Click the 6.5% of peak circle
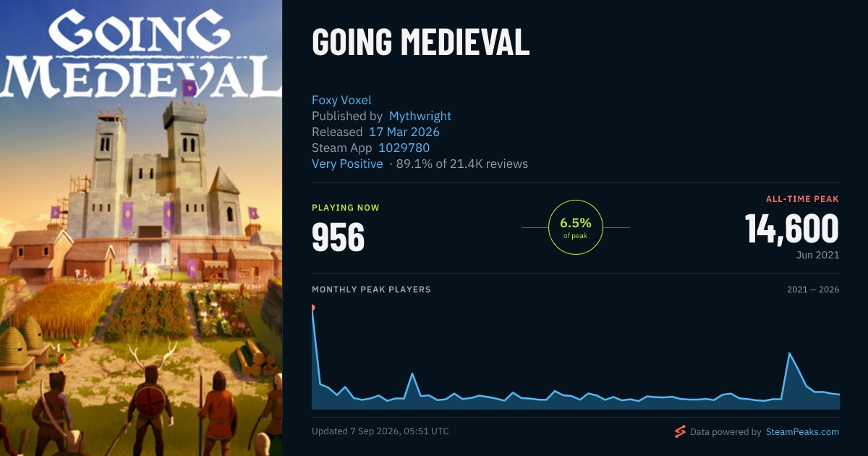868x456 pixels. coord(576,227)
